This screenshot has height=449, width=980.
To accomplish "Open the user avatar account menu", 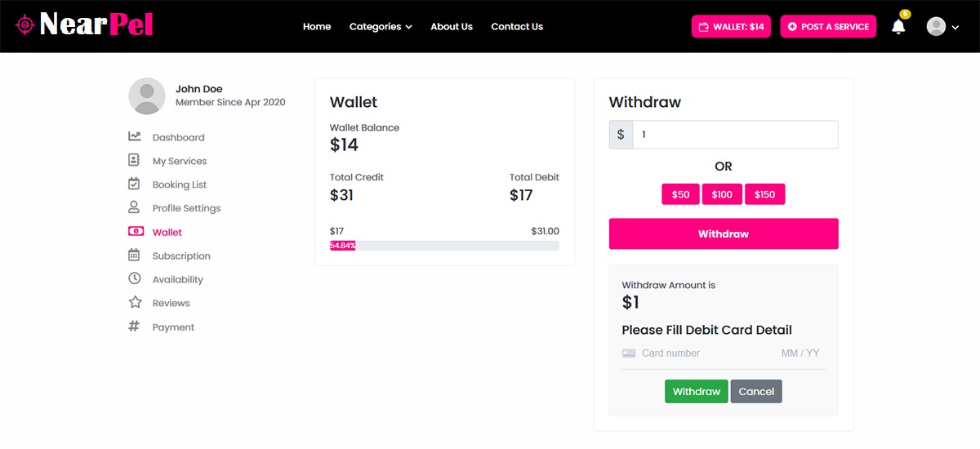I will tap(942, 27).
